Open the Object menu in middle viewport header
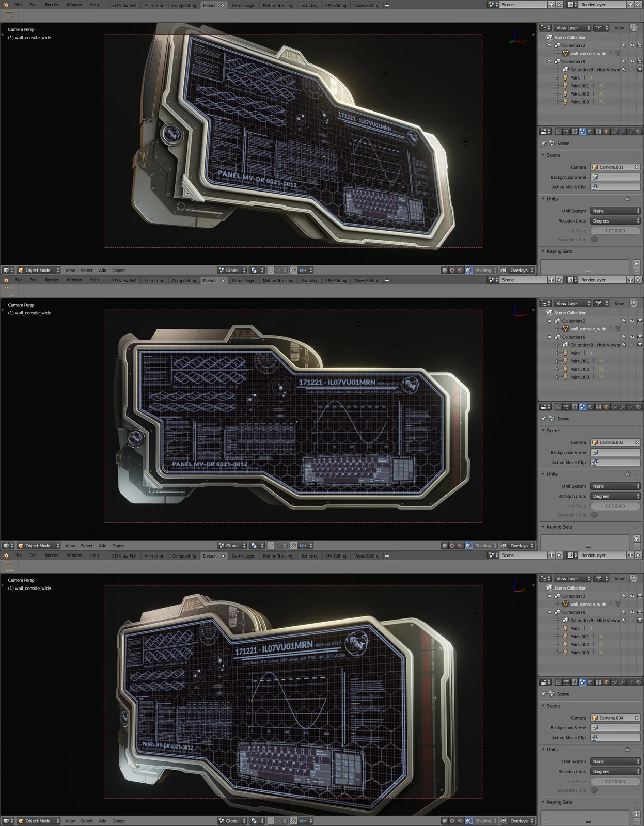This screenshot has height=826, width=644. pos(119,545)
